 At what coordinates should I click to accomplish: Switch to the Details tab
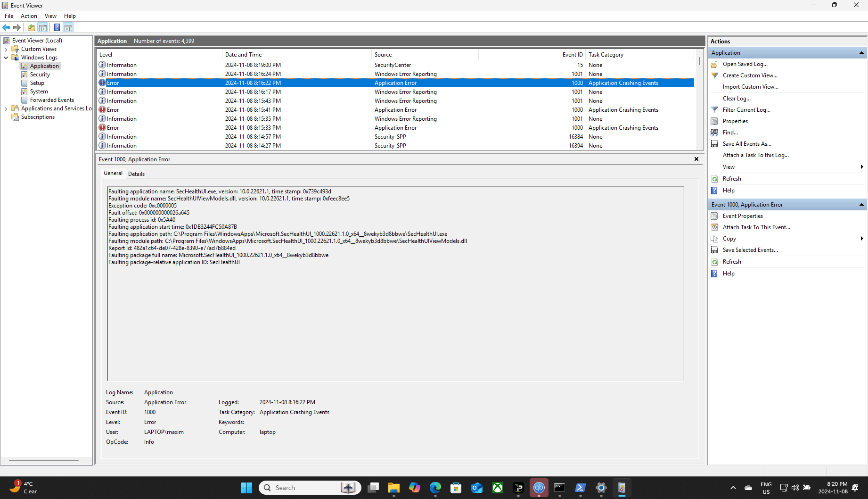(136, 174)
